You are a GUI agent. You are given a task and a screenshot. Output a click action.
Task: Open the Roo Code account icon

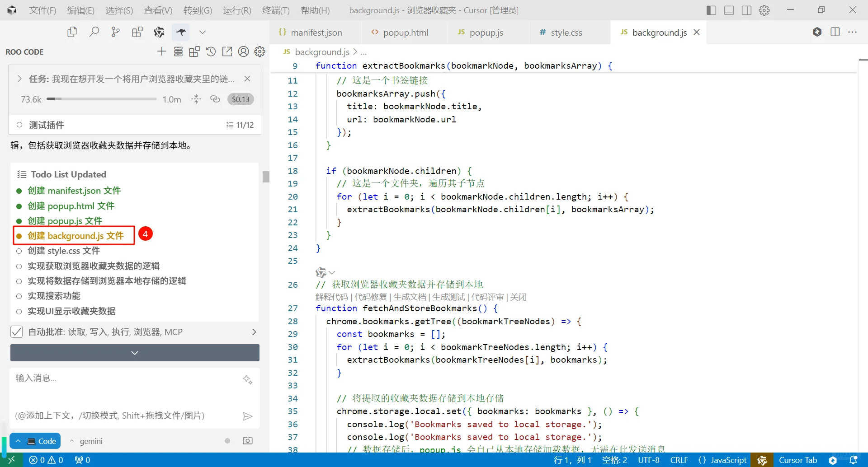[x=243, y=51]
